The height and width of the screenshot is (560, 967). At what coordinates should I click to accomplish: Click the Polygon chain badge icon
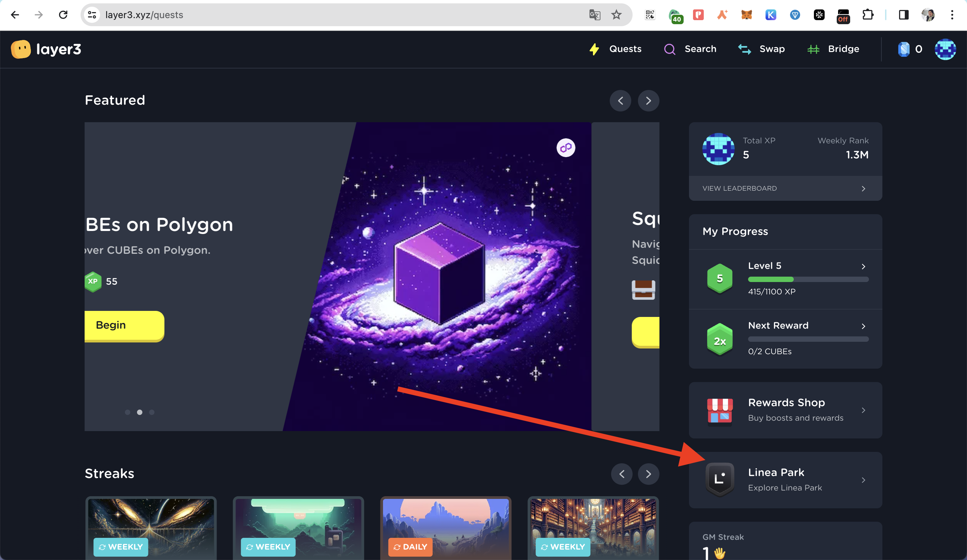point(566,148)
